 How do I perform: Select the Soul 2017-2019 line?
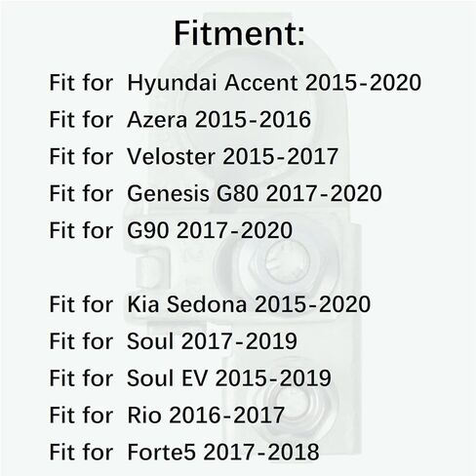[173, 341]
